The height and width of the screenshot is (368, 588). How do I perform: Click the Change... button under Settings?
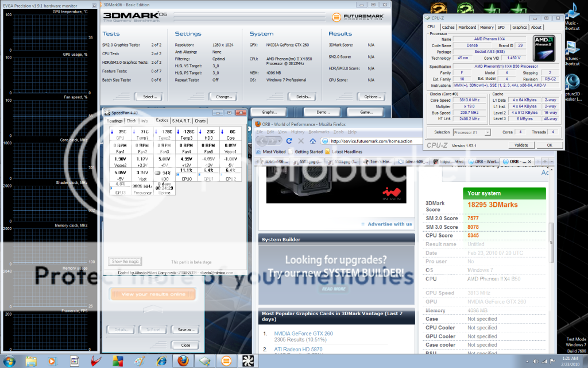pyautogui.click(x=223, y=97)
